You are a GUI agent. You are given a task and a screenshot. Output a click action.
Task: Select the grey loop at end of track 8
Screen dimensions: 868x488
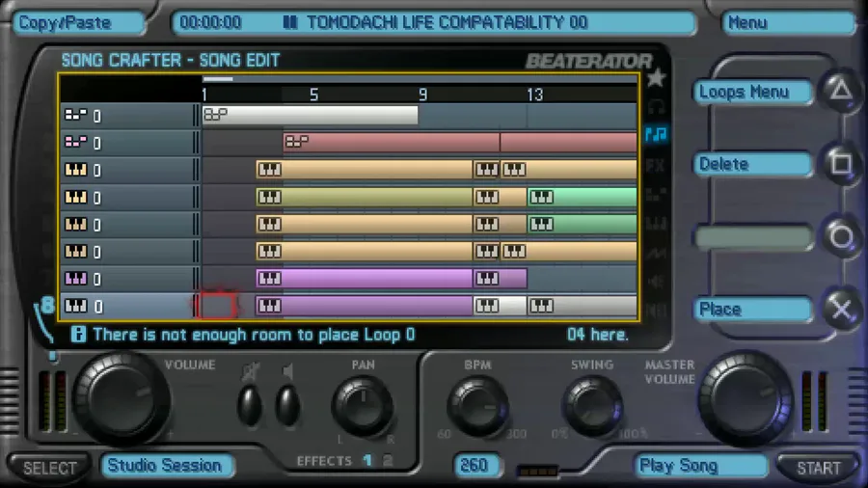point(582,306)
